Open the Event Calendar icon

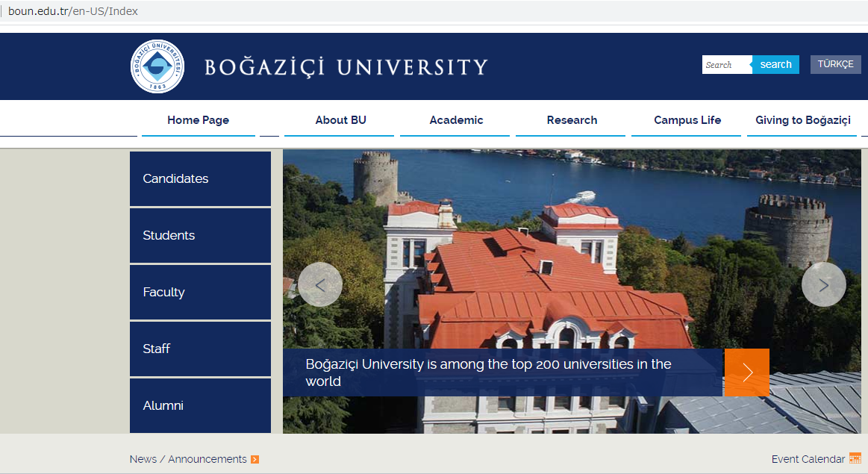(x=855, y=458)
